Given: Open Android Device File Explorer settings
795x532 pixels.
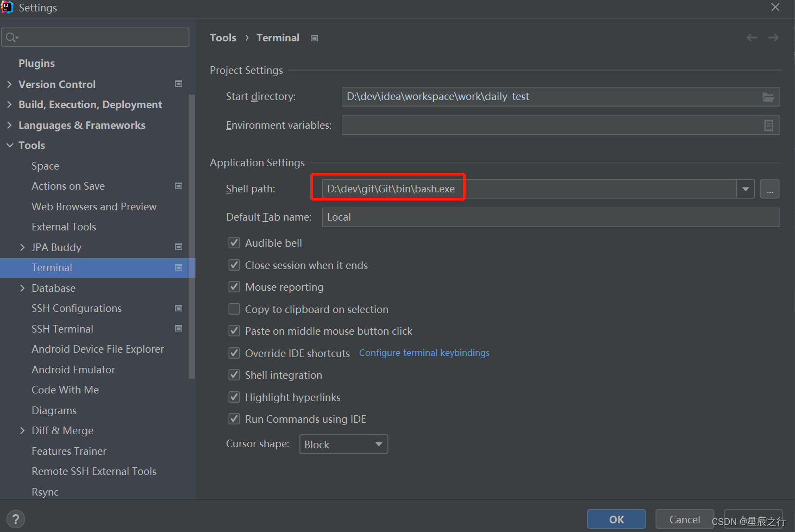Looking at the screenshot, I should pos(98,349).
